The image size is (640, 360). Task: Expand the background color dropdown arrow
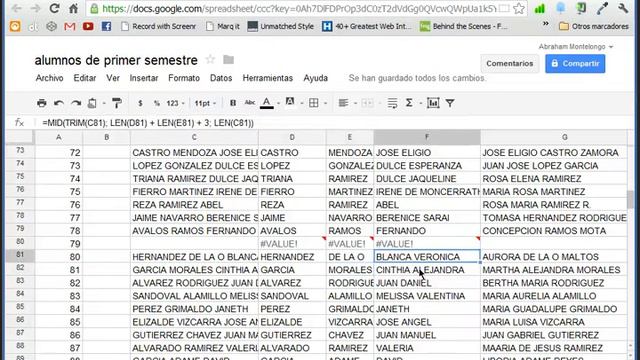click(302, 103)
